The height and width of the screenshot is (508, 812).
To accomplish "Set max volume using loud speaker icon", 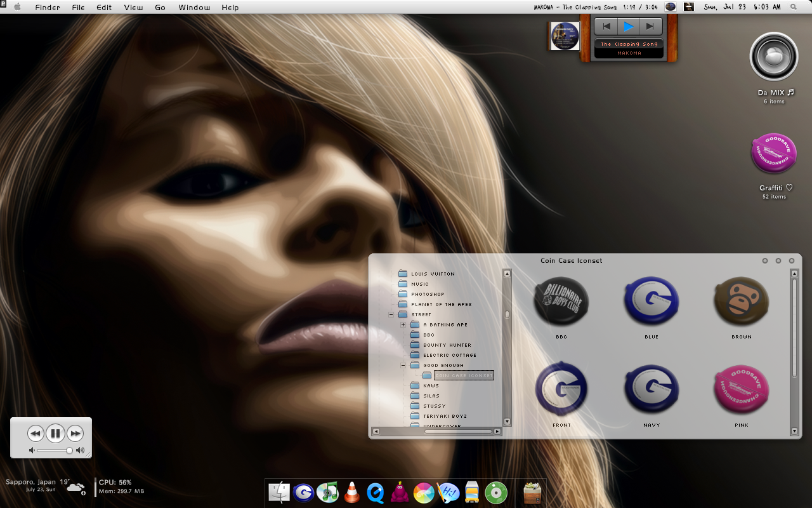I will 80,450.
